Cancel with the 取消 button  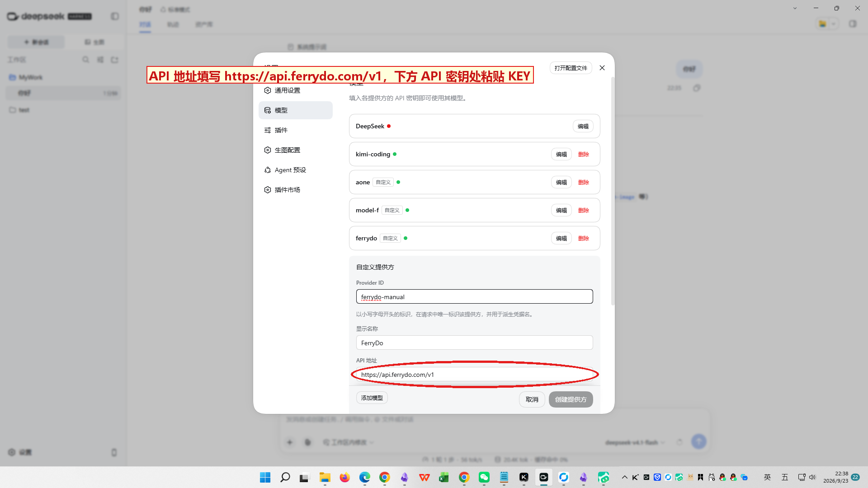pyautogui.click(x=532, y=399)
